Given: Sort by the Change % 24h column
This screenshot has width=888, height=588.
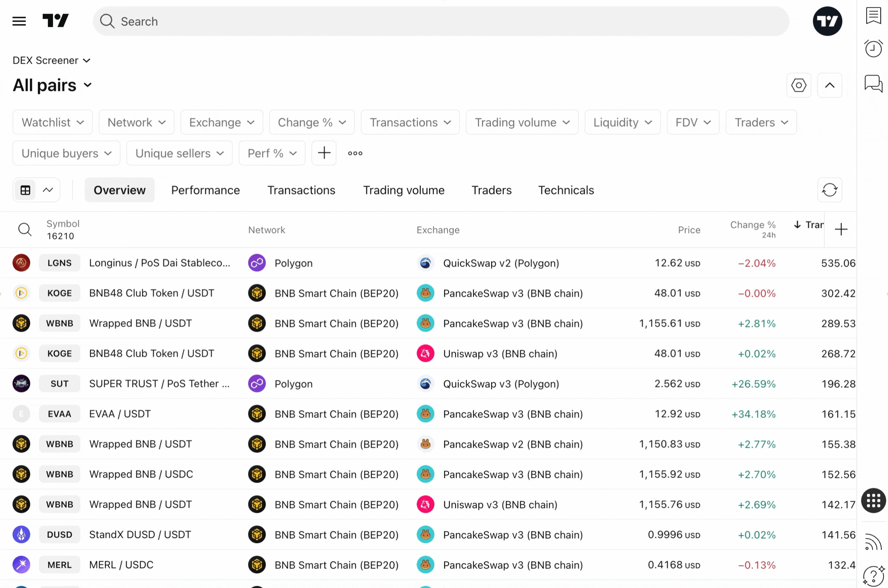Looking at the screenshot, I should 752,229.
